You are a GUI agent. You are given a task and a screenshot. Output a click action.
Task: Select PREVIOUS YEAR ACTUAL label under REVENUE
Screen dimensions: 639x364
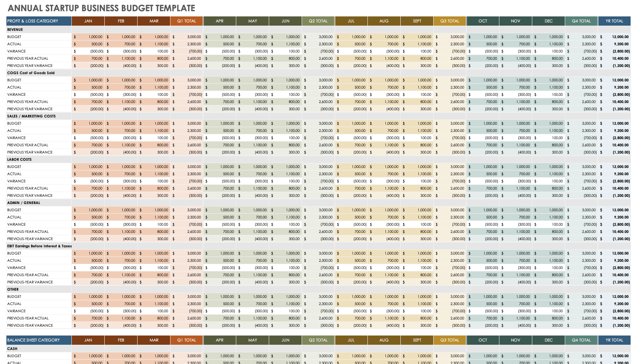tap(28, 59)
